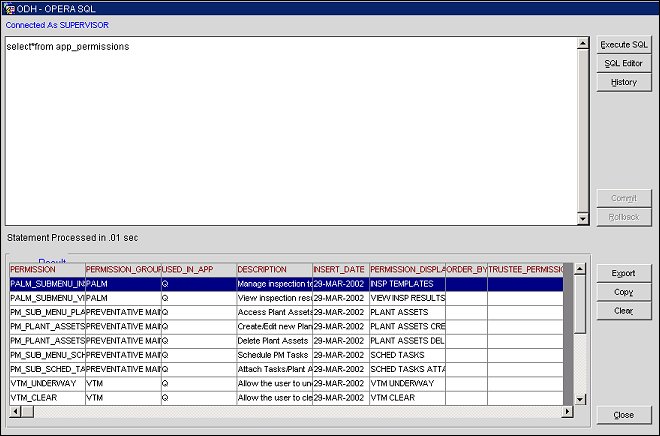Click the results grid right scroll arrow
The width and height of the screenshot is (660, 436).
[567, 412]
